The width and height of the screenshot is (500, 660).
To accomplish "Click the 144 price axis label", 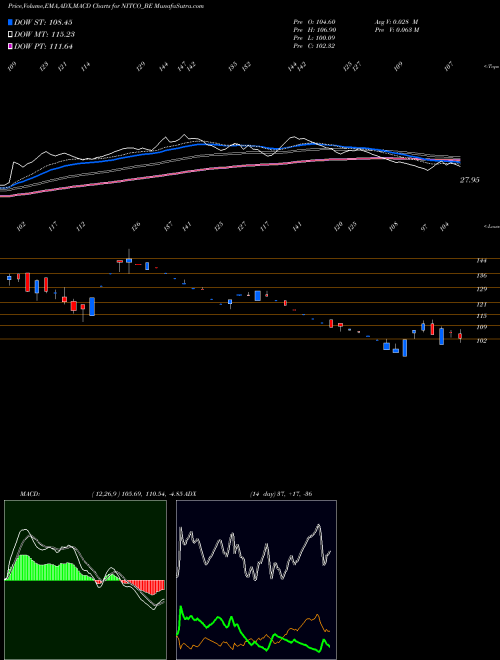I will point(481,261).
